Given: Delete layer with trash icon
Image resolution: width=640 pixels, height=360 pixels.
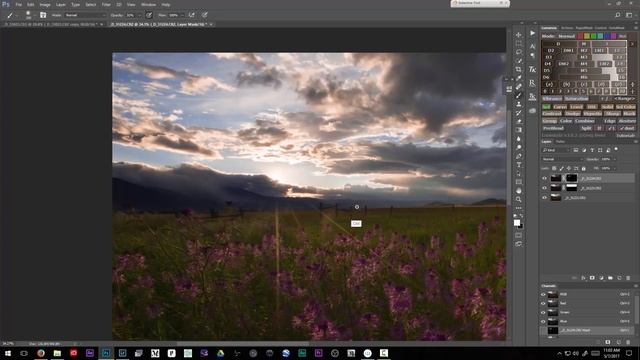Looking at the screenshot, I should [628, 278].
